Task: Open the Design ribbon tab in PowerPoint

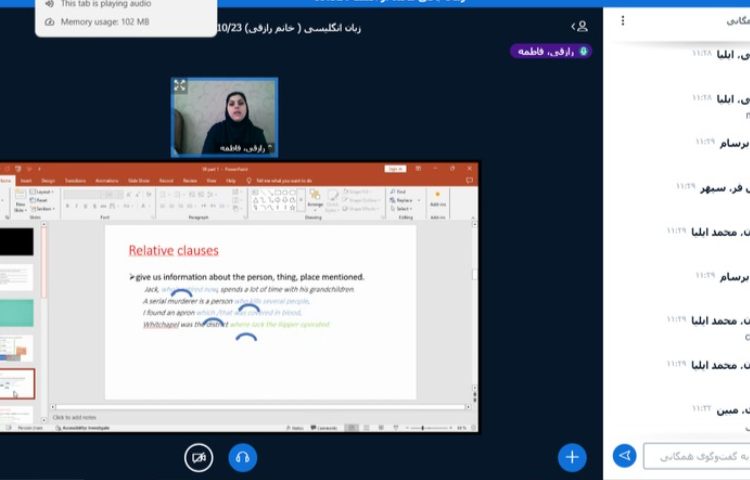Action: [48, 180]
